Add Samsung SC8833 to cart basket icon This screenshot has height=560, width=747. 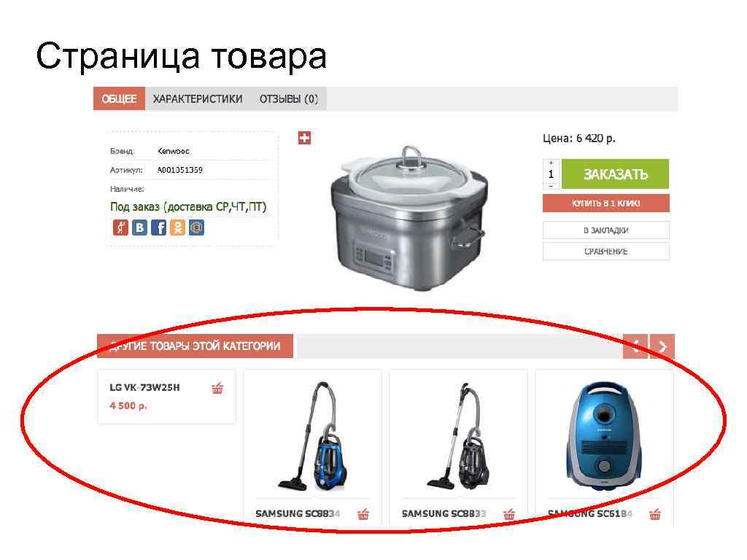click(x=508, y=514)
